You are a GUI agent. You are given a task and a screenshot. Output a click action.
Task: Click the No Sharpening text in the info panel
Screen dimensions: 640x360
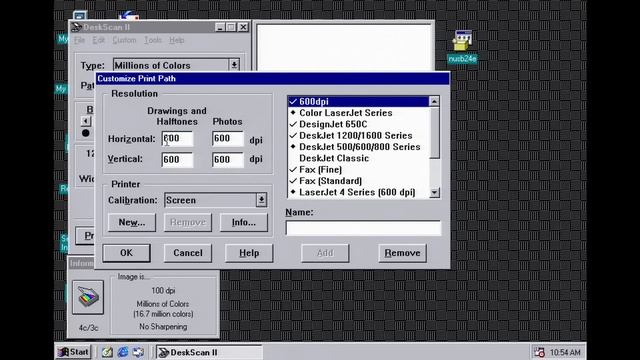tap(163, 327)
